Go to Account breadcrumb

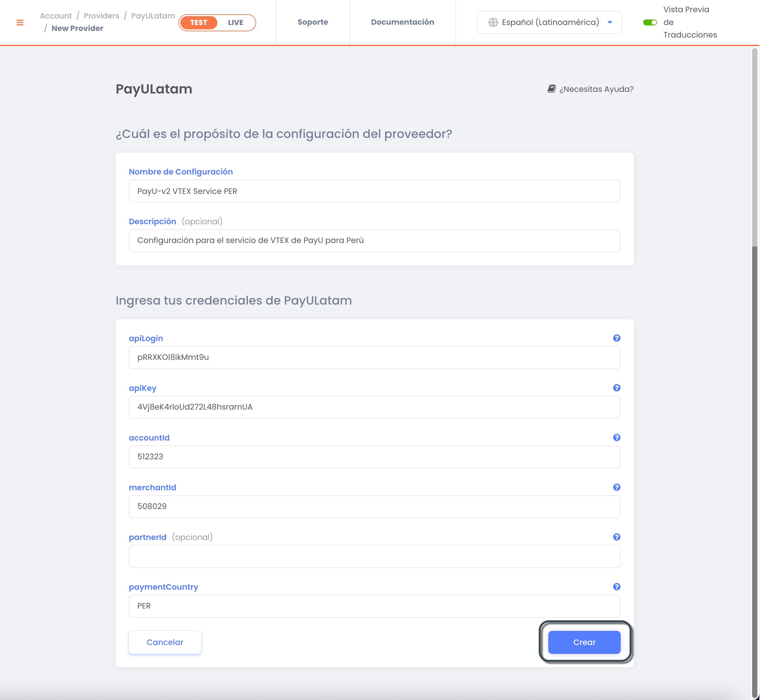tap(56, 16)
